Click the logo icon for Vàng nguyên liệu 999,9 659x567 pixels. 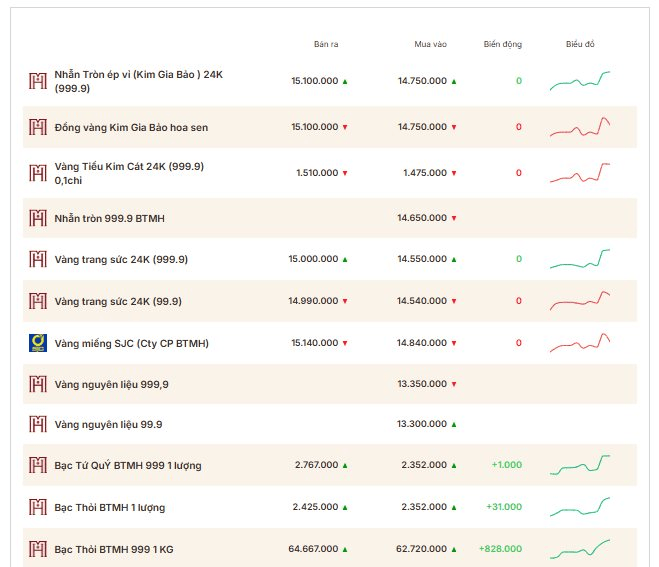point(38,384)
